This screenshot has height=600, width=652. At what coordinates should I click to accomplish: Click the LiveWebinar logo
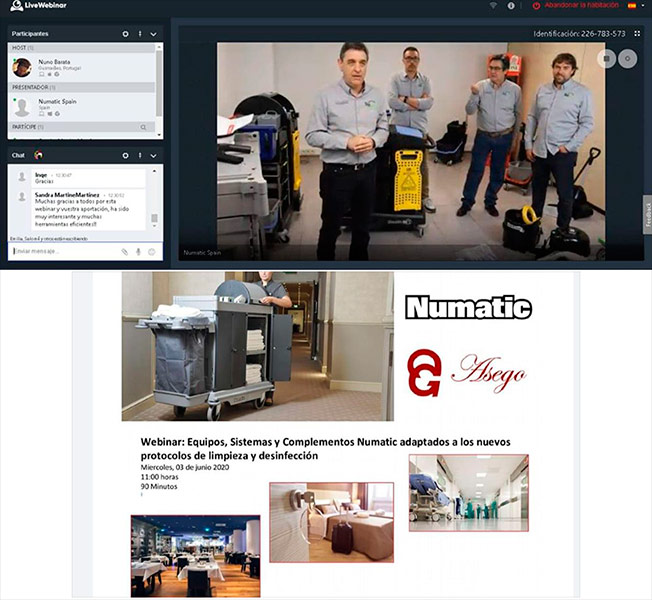pos(38,6)
